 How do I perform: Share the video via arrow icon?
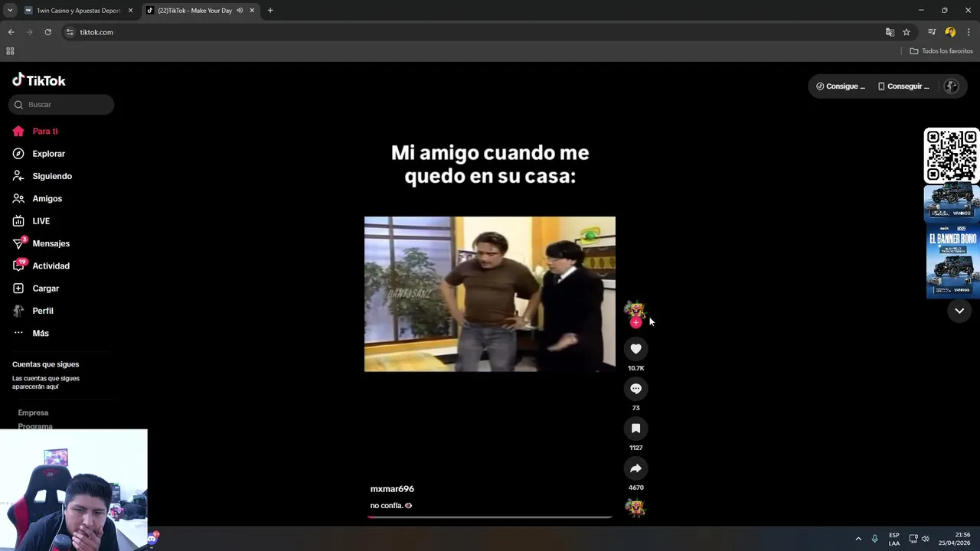click(635, 468)
